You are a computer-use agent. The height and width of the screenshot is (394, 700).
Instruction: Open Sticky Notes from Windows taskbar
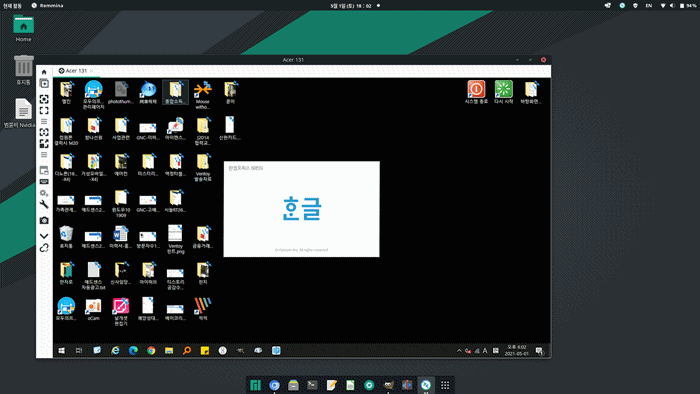click(204, 351)
